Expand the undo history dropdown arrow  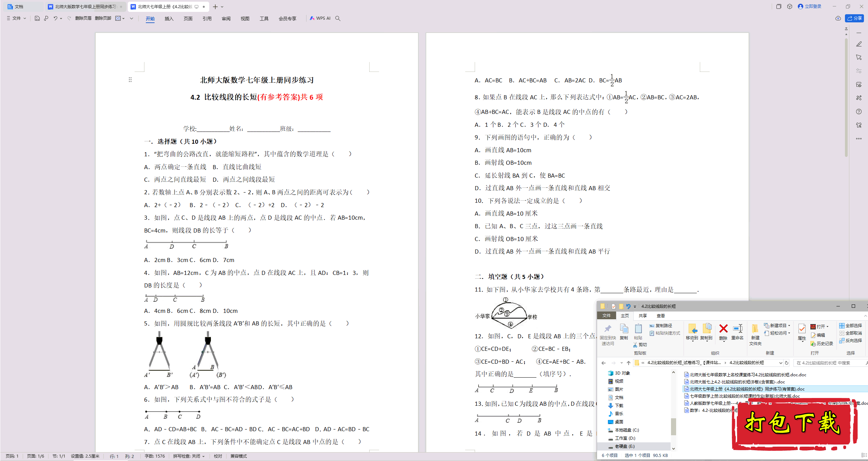coord(61,18)
